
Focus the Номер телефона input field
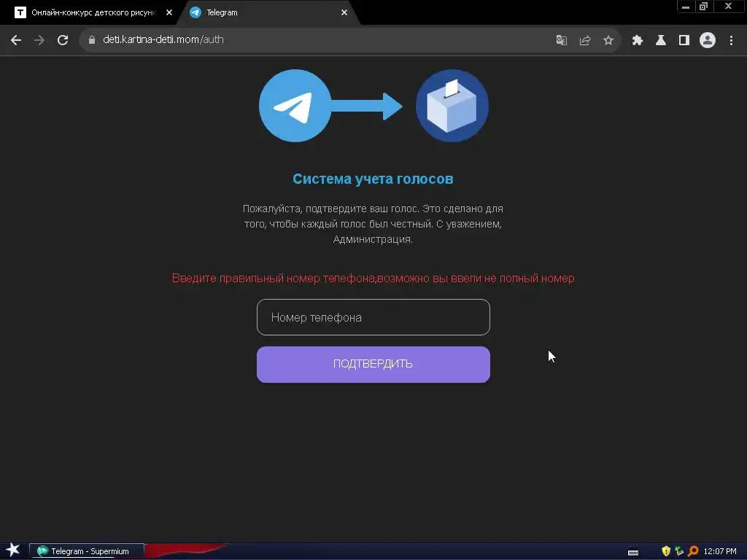tap(373, 317)
